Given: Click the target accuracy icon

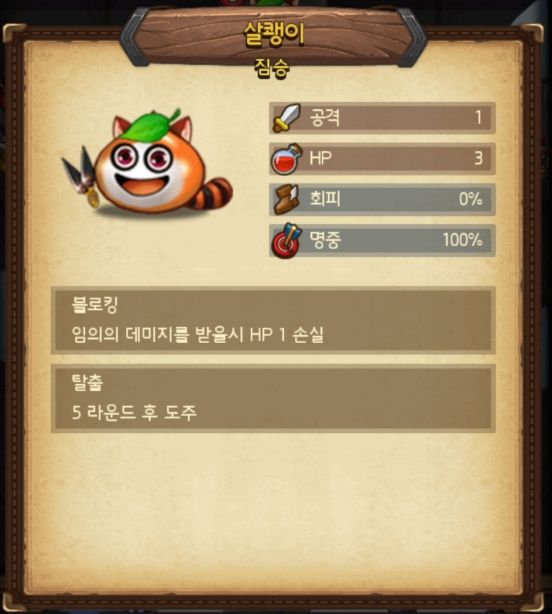Looking at the screenshot, I should tap(287, 240).
